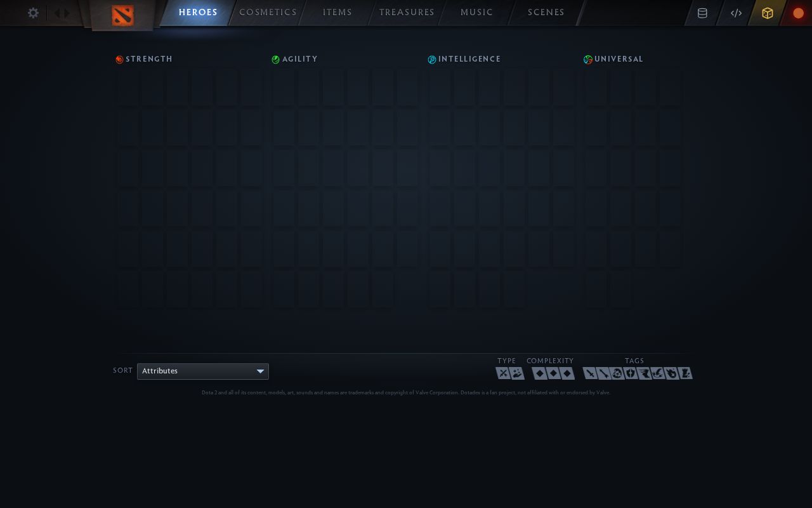Open the database icon in top bar
Image resolution: width=812 pixels, height=508 pixels.
click(x=702, y=13)
